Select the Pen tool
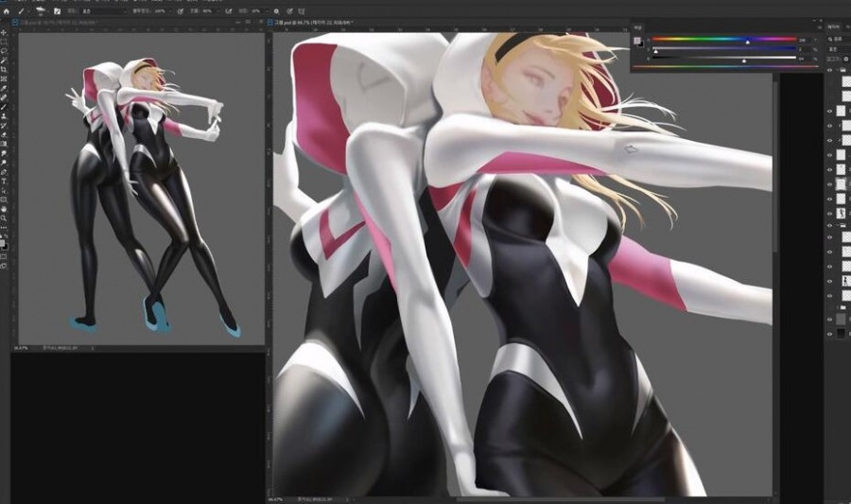This screenshot has height=504, width=851. tap(4, 172)
